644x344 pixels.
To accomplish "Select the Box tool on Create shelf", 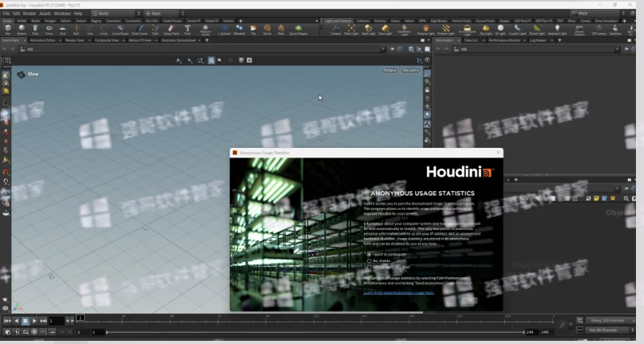I will pyautogui.click(x=8, y=29).
